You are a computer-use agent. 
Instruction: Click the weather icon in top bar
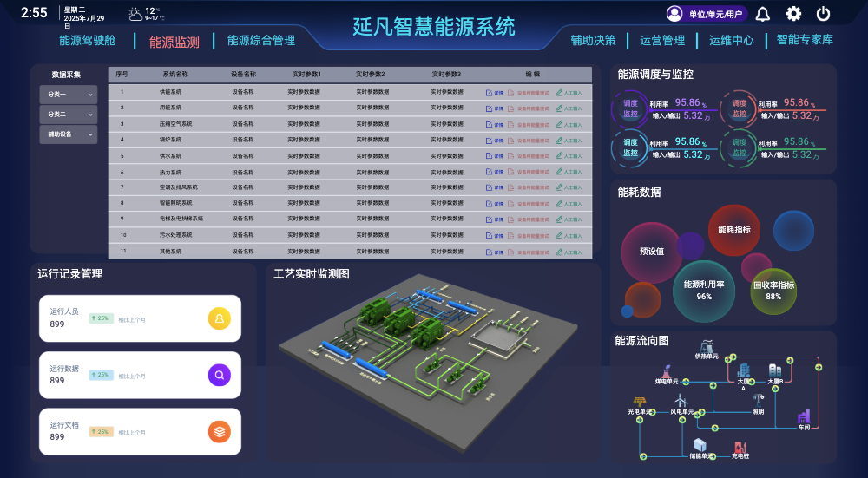point(135,15)
